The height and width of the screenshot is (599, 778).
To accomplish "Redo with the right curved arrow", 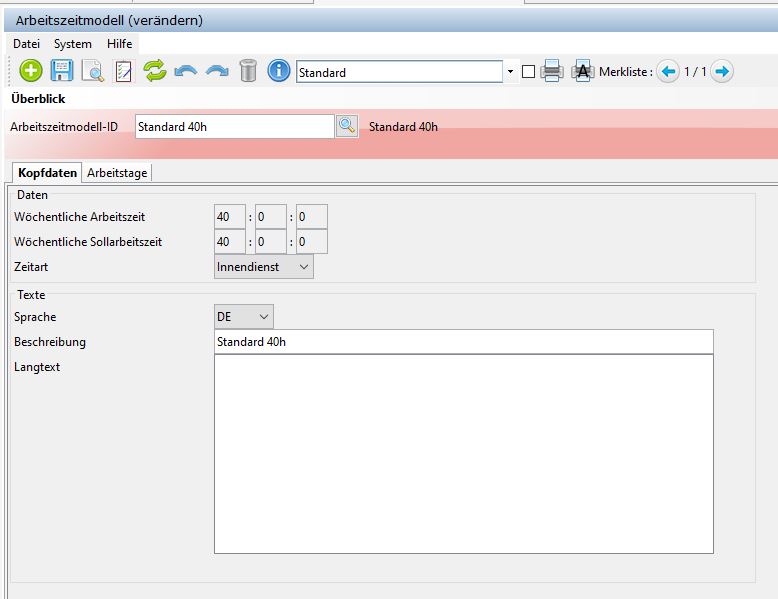I will (217, 71).
